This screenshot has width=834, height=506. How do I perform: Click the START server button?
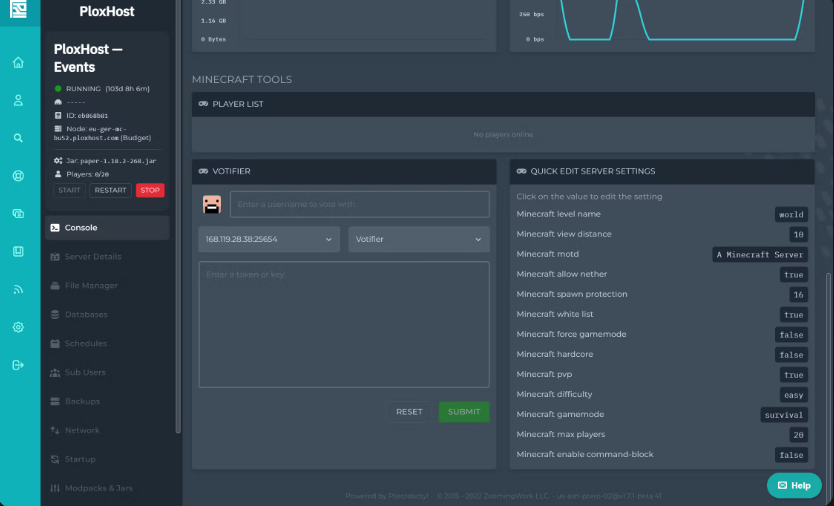69,190
